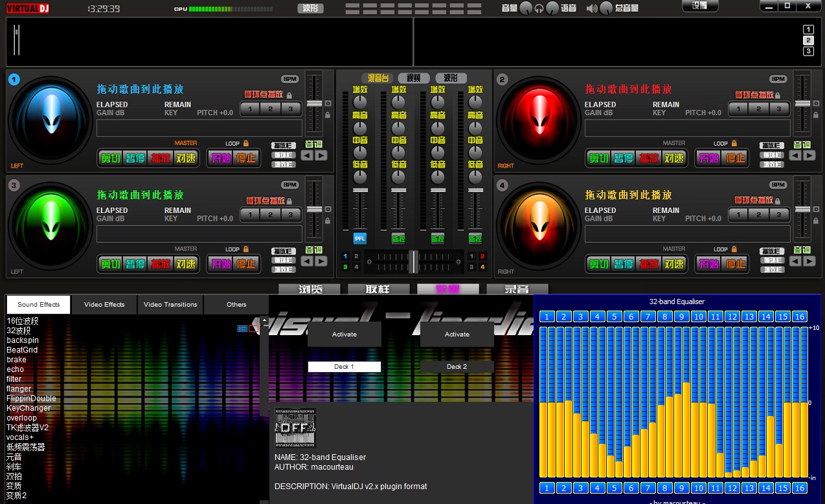This screenshot has height=504, width=825.
Task: Click deck 1 hot cue 2 button
Action: (271, 109)
